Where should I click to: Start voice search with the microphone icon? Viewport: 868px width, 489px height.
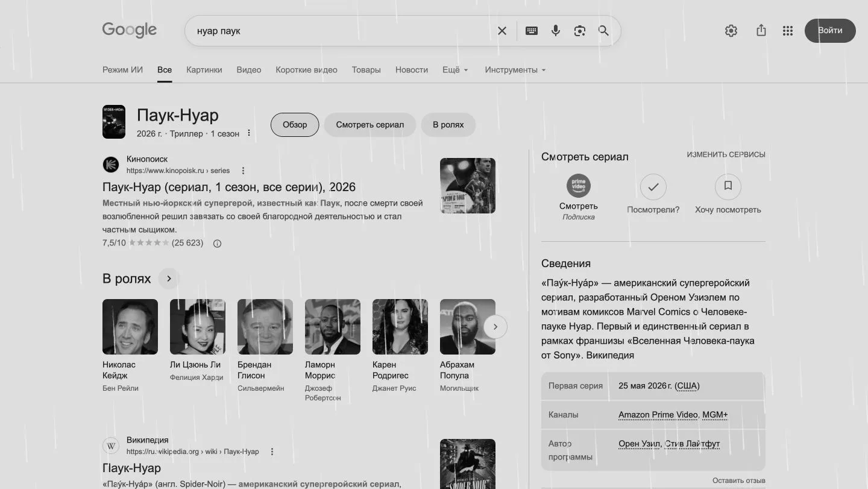(x=556, y=31)
